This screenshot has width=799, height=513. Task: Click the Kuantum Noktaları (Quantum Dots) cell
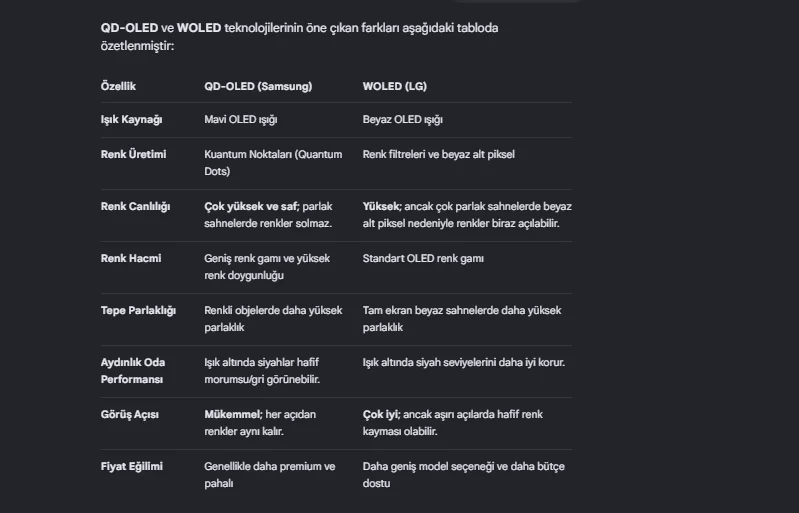pyautogui.click(x=273, y=163)
